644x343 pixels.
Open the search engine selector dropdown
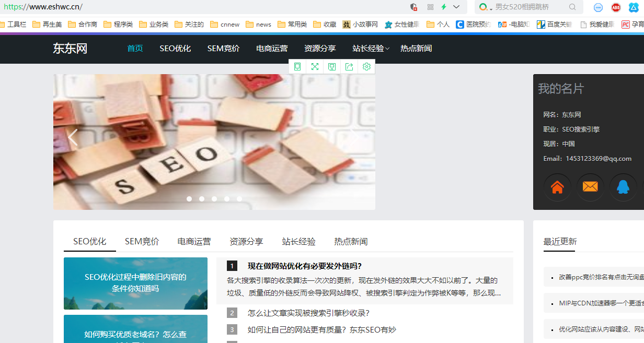point(486,7)
